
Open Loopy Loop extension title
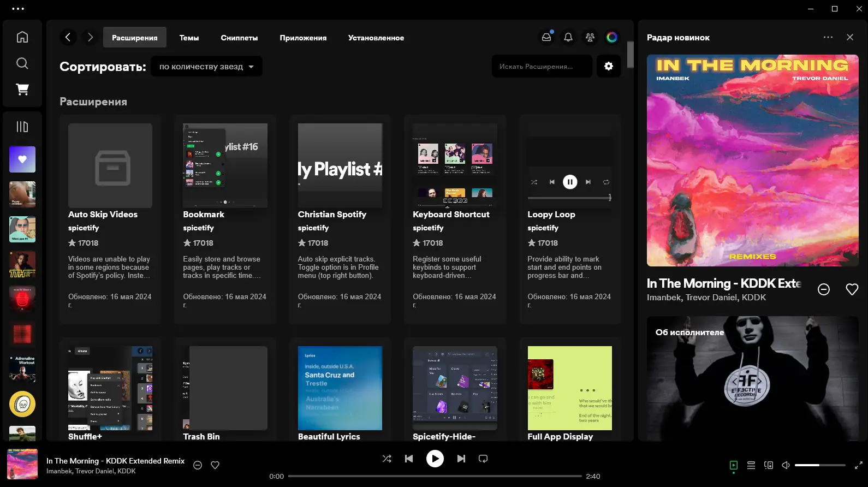pos(551,215)
